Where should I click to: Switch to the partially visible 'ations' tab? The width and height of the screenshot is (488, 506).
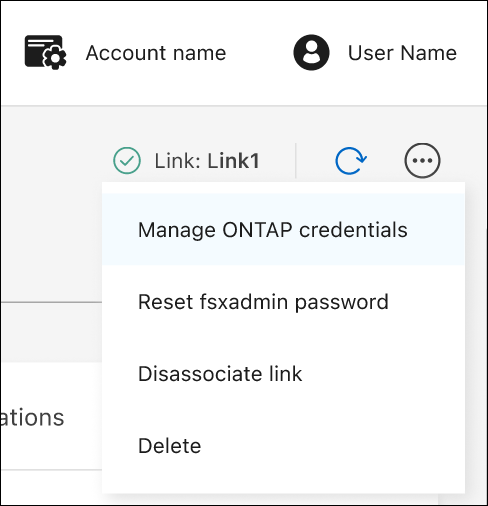point(32,418)
